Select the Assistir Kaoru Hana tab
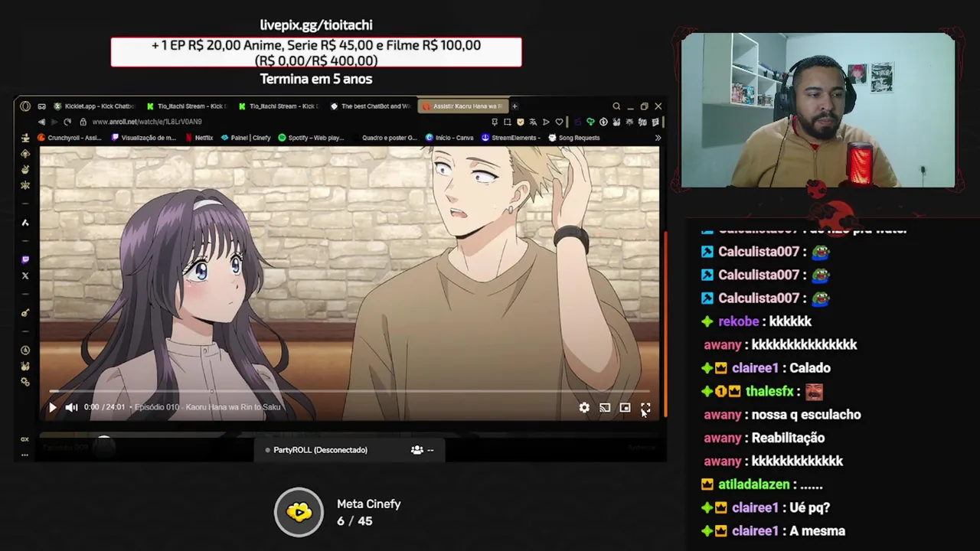Viewport: 980px width, 551px height. coord(463,106)
